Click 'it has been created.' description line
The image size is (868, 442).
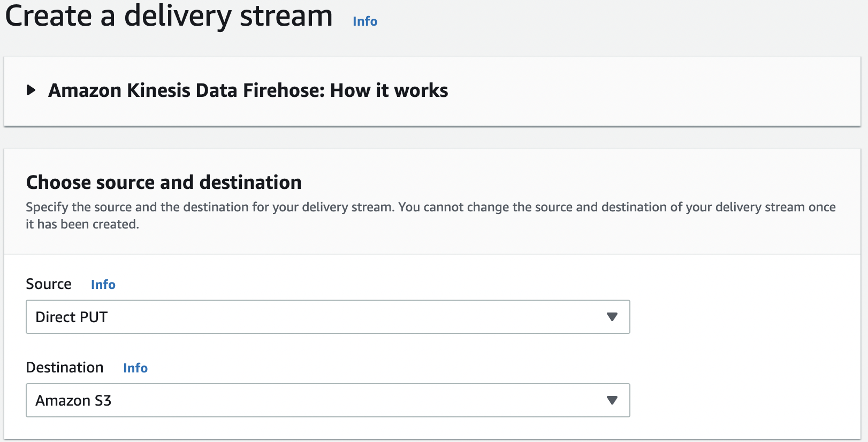pos(82,224)
